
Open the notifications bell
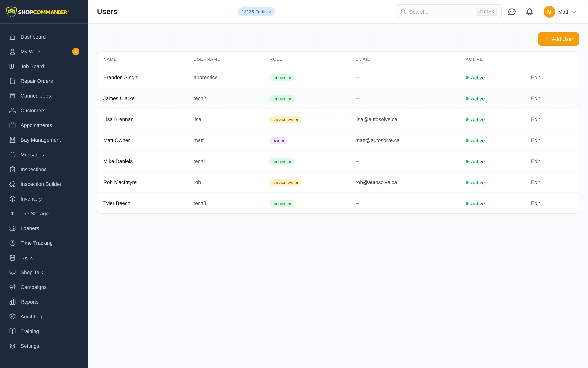pyautogui.click(x=529, y=12)
